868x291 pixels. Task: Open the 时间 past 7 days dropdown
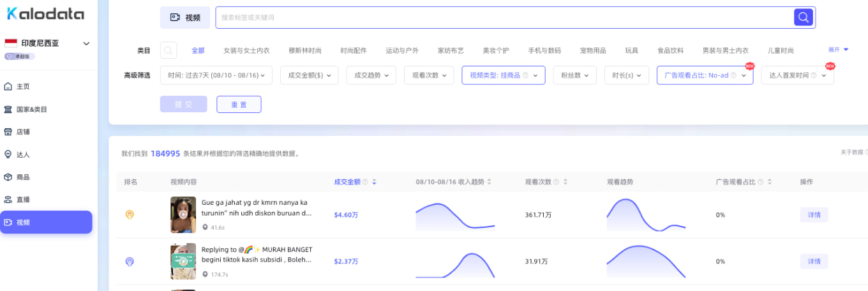216,75
